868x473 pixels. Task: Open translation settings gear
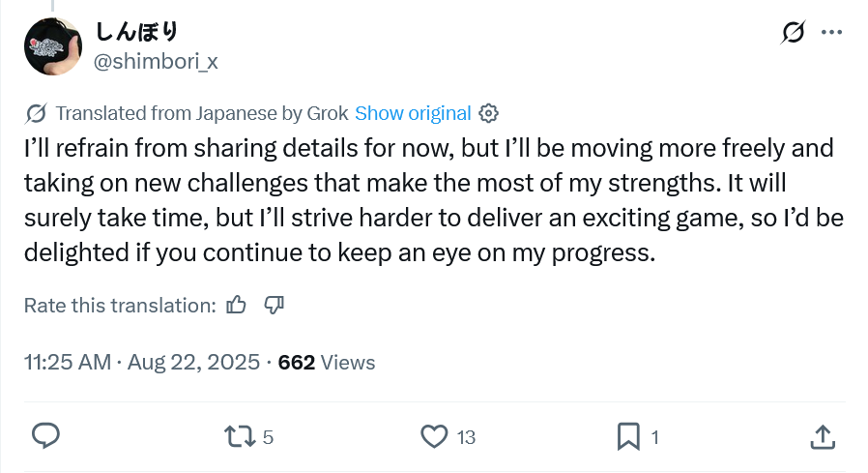pos(488,113)
